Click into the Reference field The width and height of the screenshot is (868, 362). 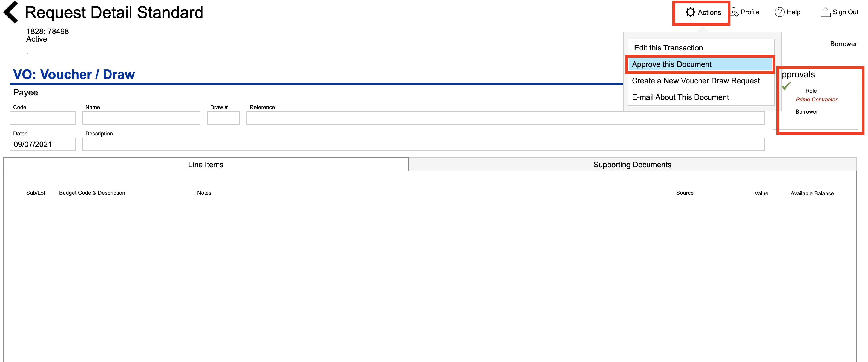tap(505, 118)
